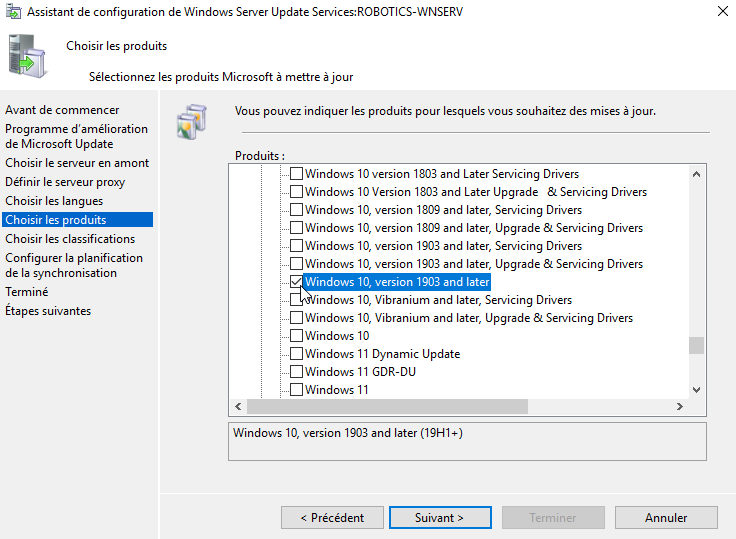Check Windows 10 1903 Upgrade & Servicing Drivers box
The image size is (736, 539).
tap(296, 263)
